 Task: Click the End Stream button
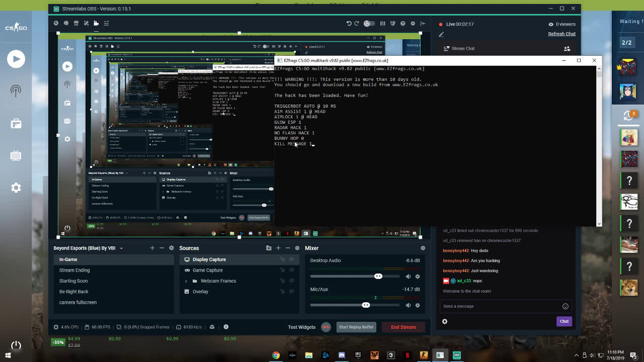click(404, 327)
